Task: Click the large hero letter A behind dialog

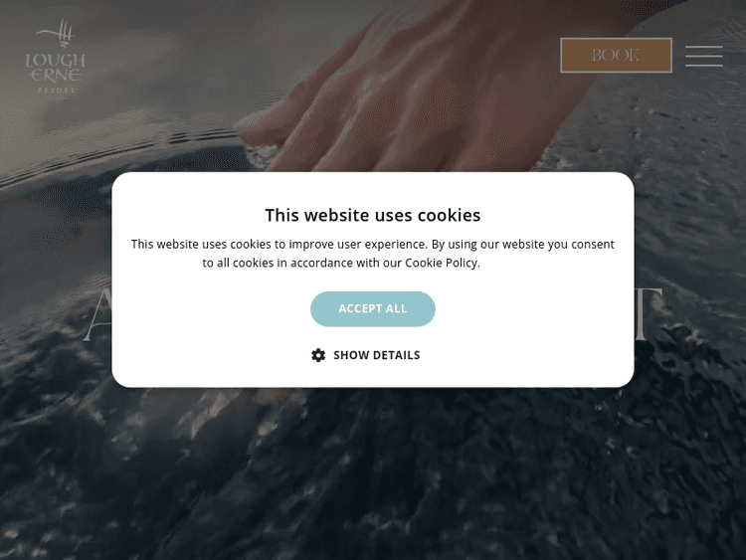Action: pos(98,315)
